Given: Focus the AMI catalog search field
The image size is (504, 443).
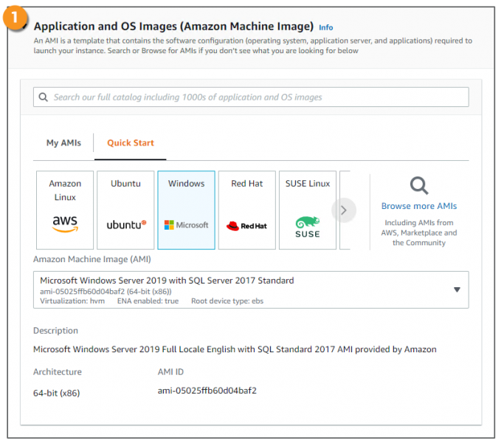Looking at the screenshot, I should click(251, 97).
